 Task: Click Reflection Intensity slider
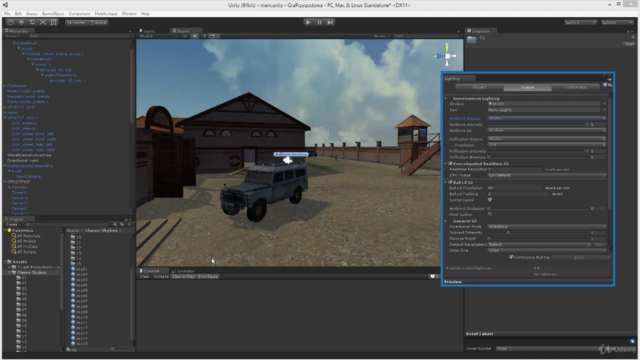(x=538, y=151)
